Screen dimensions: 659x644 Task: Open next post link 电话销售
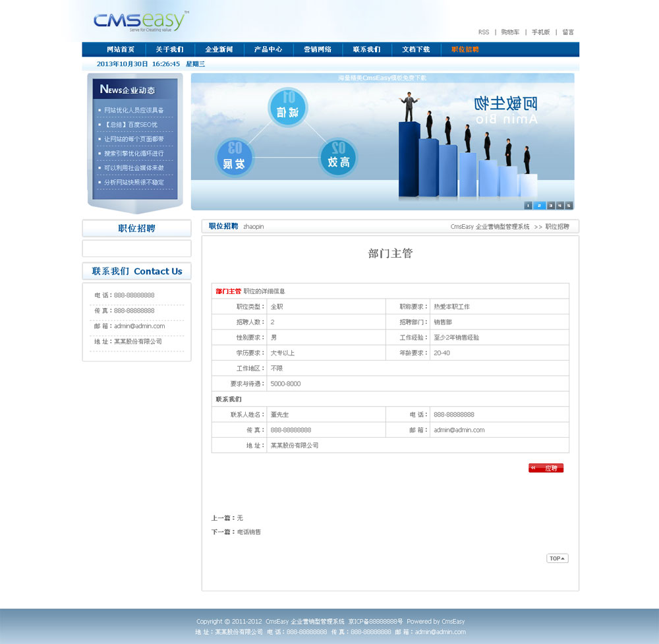tap(249, 532)
